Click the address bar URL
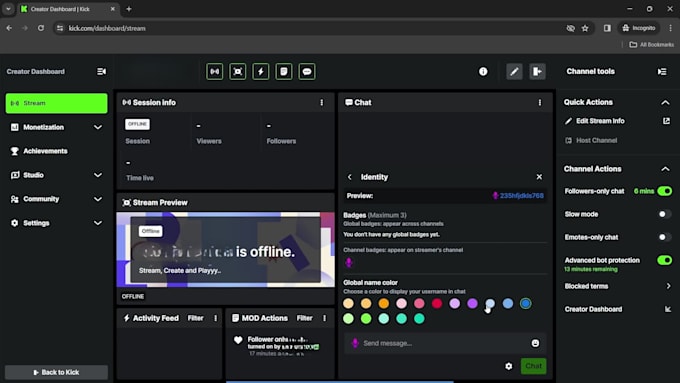This screenshot has height=383, width=680. click(x=107, y=28)
